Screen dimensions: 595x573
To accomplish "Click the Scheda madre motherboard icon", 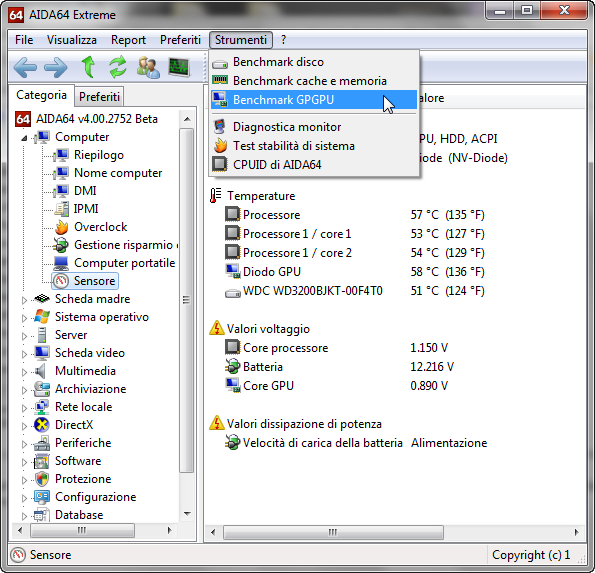I will point(42,299).
